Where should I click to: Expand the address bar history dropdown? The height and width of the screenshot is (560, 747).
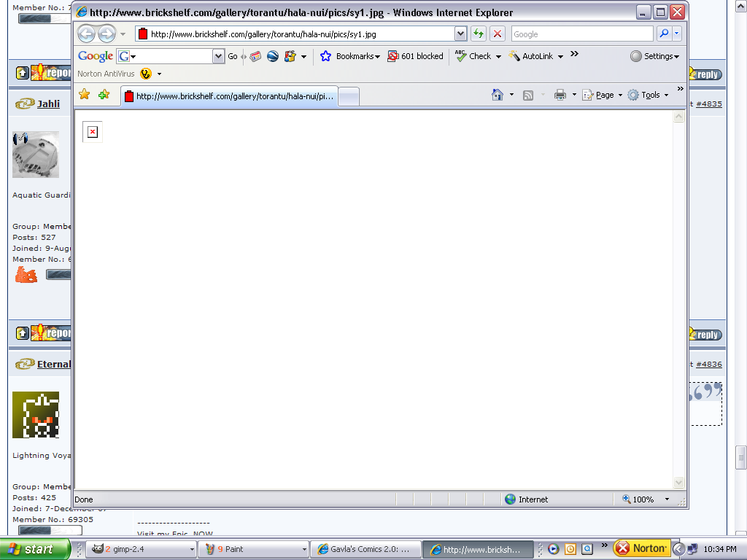click(x=460, y=34)
